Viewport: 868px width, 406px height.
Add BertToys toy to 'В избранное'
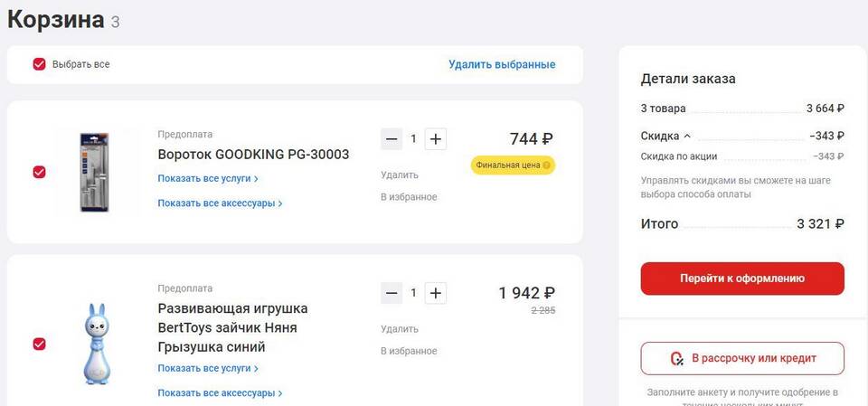click(409, 351)
